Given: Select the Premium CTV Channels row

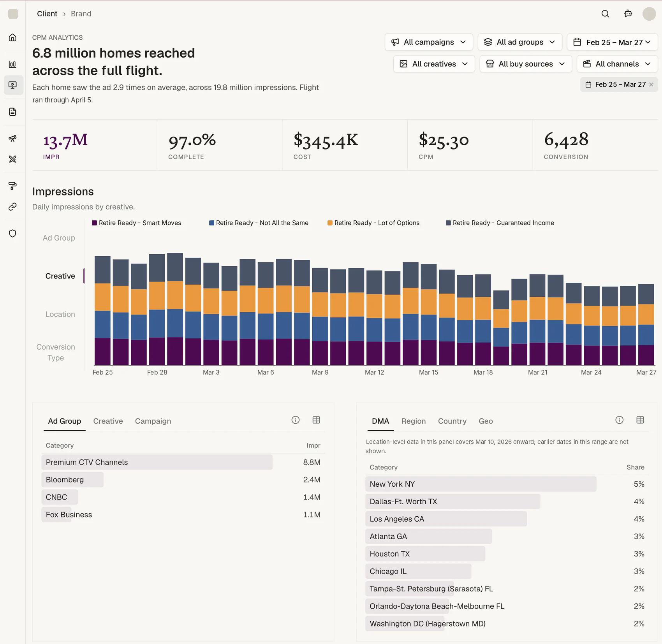Looking at the screenshot, I should [183, 462].
